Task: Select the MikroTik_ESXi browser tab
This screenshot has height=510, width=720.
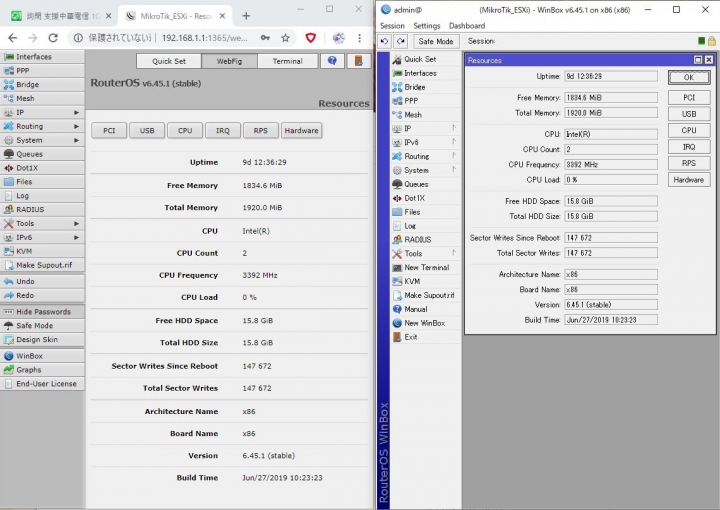Action: click(176, 16)
